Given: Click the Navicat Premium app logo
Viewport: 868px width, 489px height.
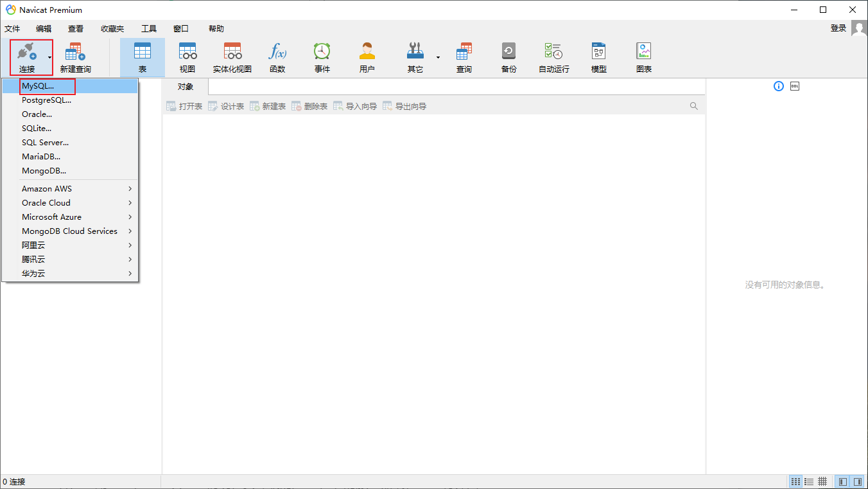Looking at the screenshot, I should click(x=11, y=10).
